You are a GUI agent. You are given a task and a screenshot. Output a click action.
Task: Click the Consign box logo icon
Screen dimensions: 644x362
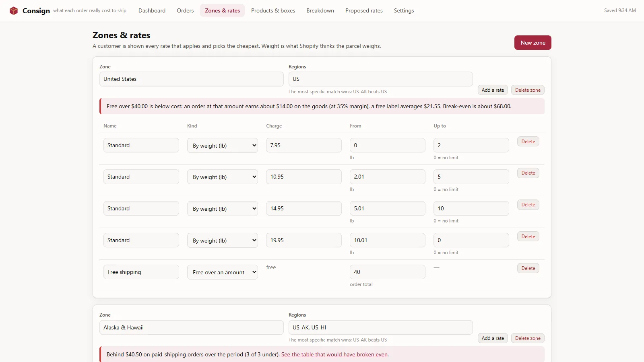[14, 10]
